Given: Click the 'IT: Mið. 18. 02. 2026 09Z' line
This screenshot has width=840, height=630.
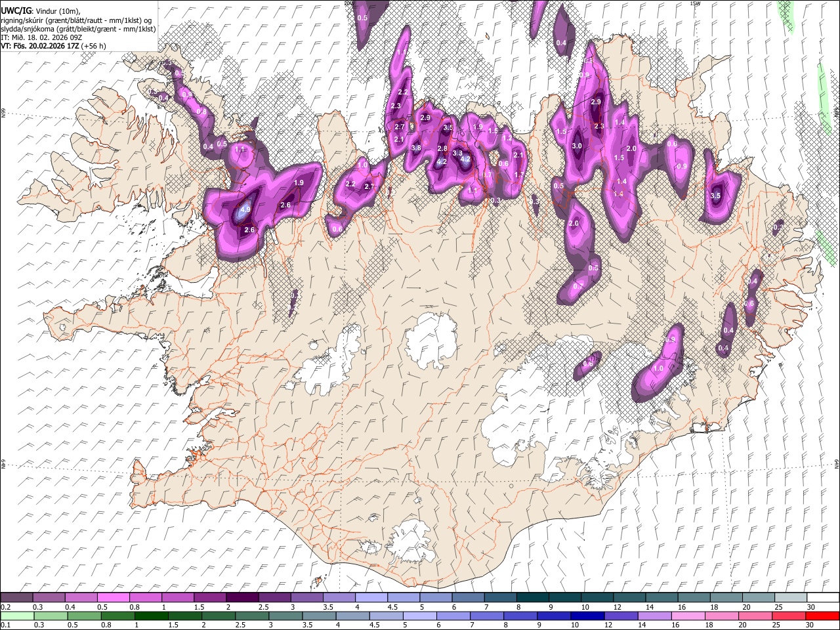Looking at the screenshot, I should [41, 37].
